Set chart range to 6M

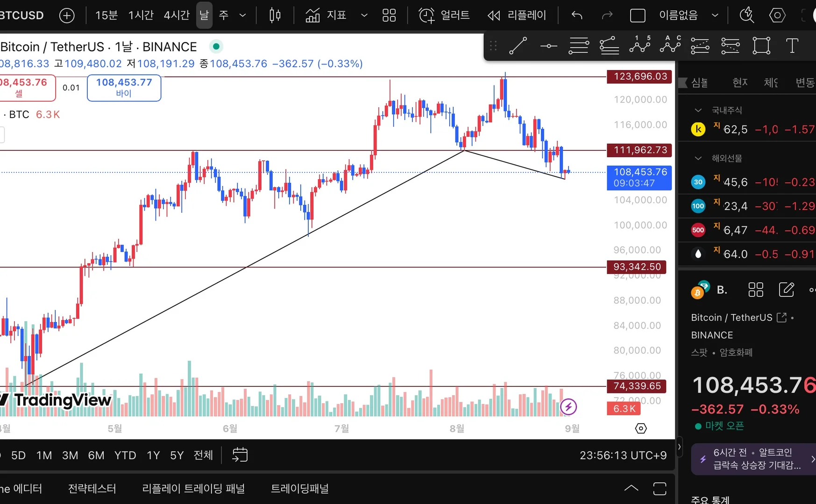click(x=96, y=455)
